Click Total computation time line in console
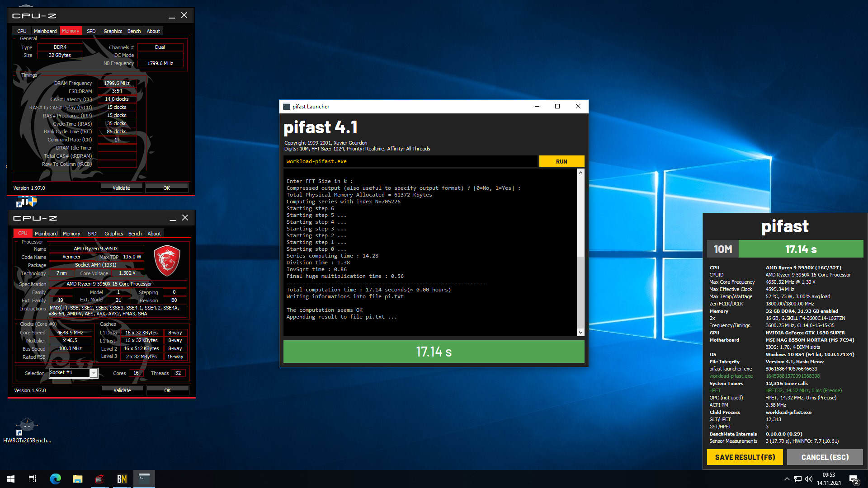Screen dimensions: 868x488 tap(368, 290)
